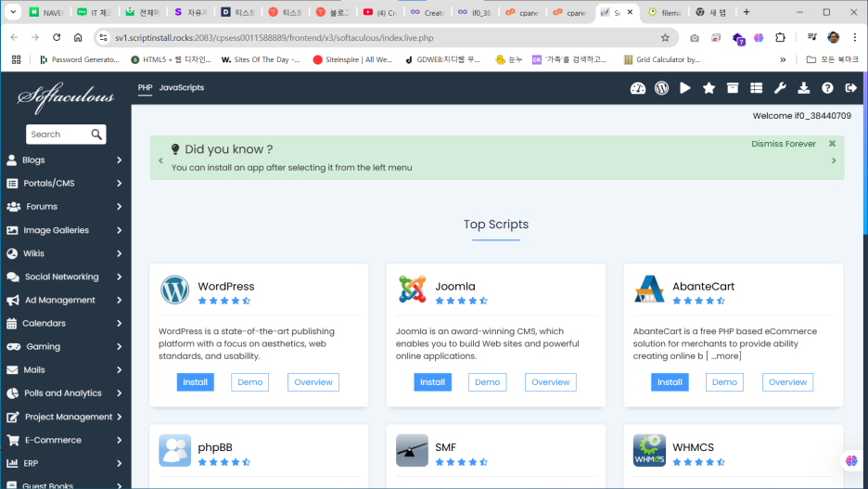Install WordPress
Viewport: 868px width, 489px height.
[x=196, y=382]
